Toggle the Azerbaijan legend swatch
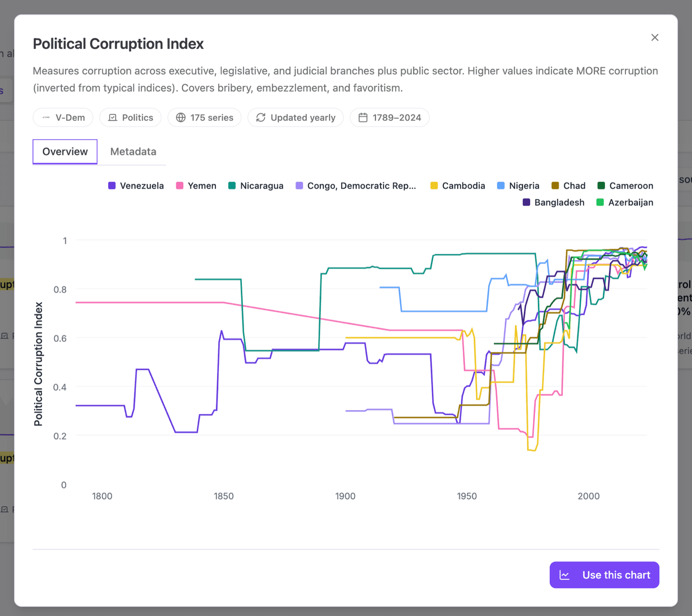This screenshot has width=692, height=616. pos(600,202)
